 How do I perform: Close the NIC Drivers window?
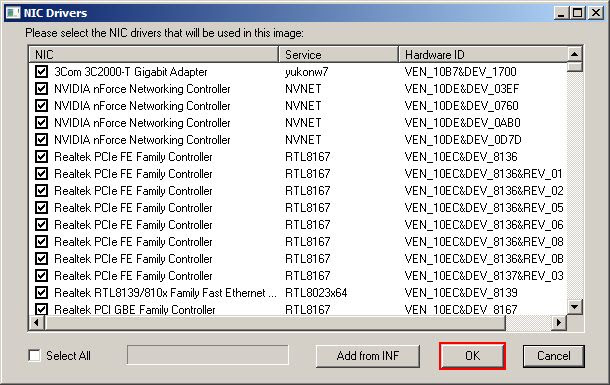coord(596,13)
